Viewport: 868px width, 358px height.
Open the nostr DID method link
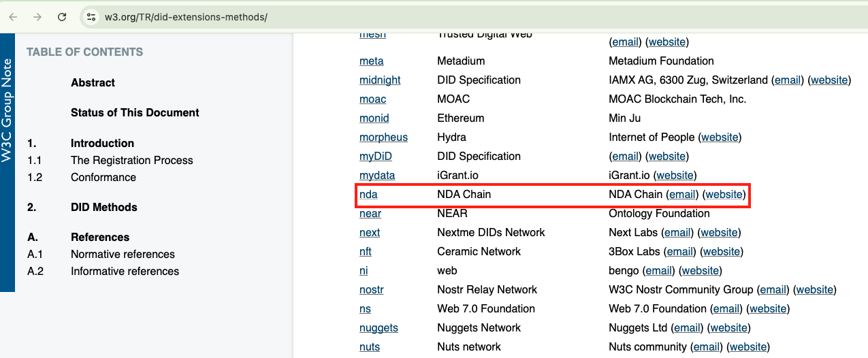[372, 289]
